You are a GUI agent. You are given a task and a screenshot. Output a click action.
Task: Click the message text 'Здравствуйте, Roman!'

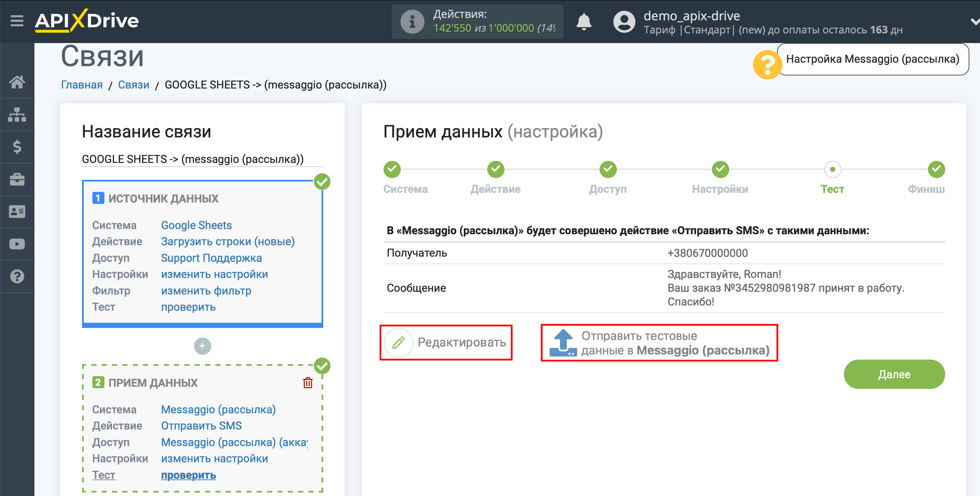click(724, 274)
